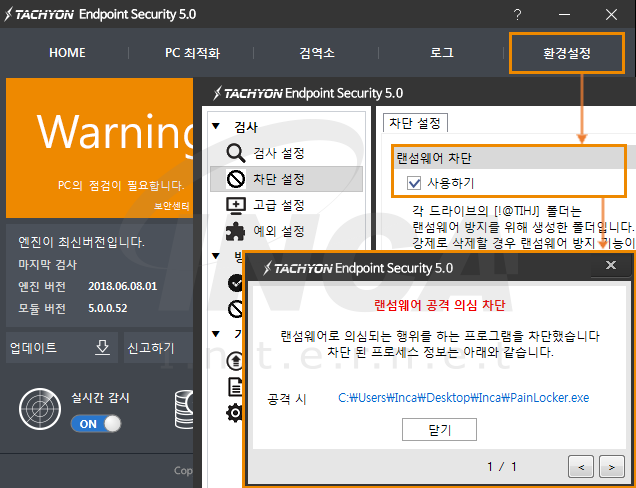The image size is (636, 488).
Task: Click upload arrow circle icon in tree
Action: click(235, 361)
